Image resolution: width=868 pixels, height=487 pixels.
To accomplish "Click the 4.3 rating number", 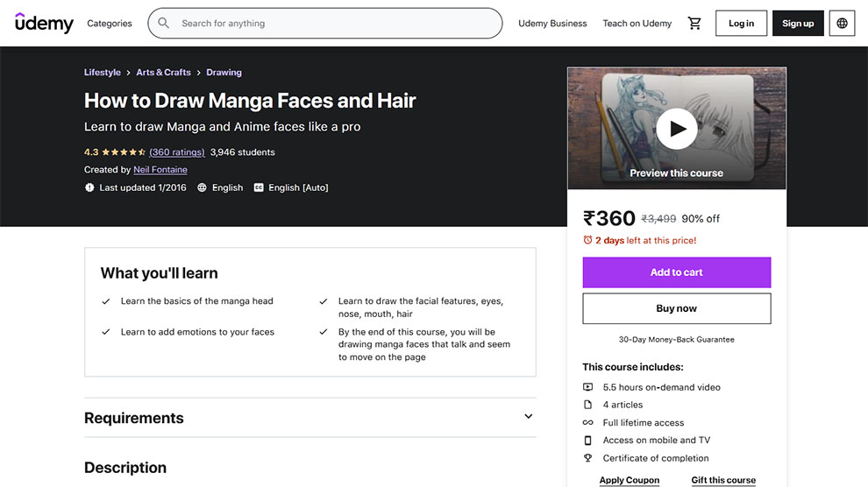I will 91,152.
